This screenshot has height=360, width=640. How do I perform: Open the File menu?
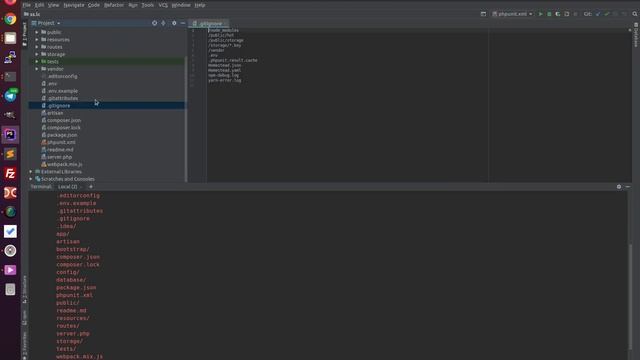(x=27, y=5)
